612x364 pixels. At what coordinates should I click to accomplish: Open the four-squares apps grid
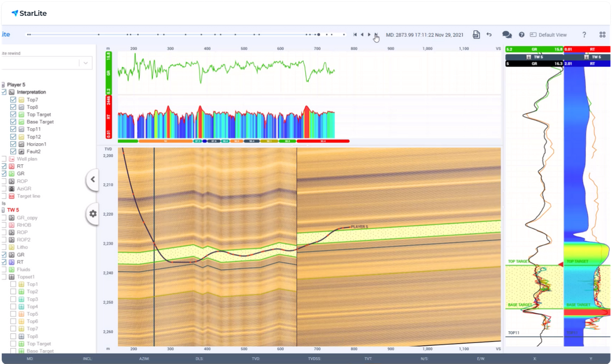click(602, 35)
